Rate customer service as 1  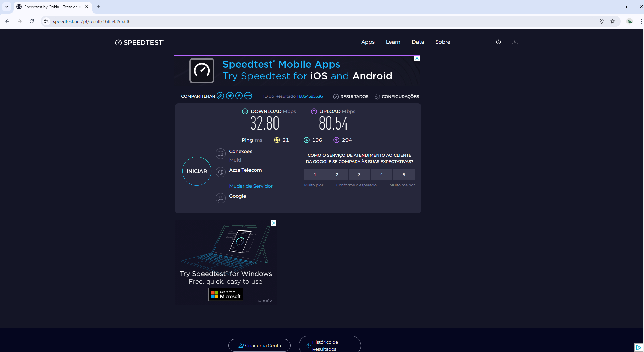point(315,175)
